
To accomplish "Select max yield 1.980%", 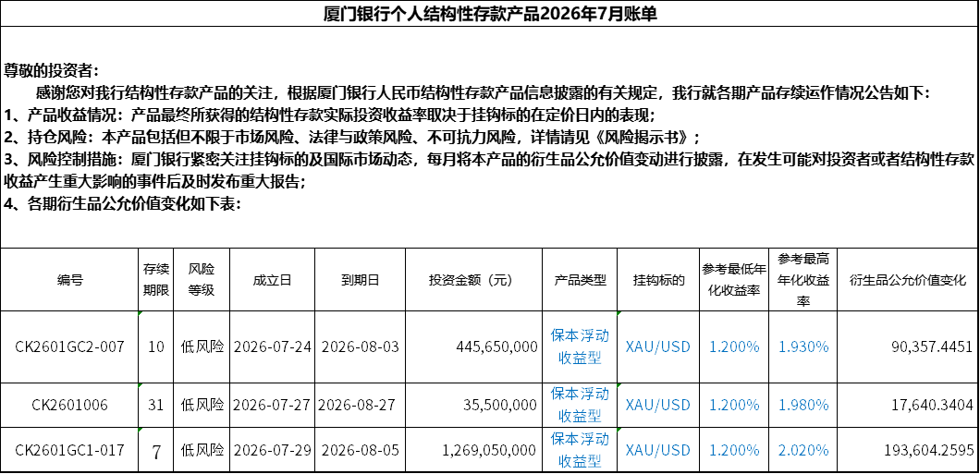I will tap(803, 405).
